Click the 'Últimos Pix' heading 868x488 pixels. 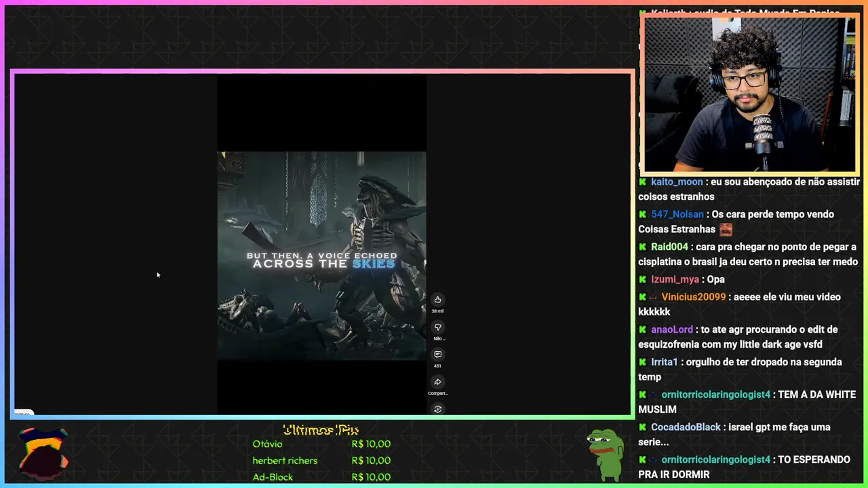(321, 430)
